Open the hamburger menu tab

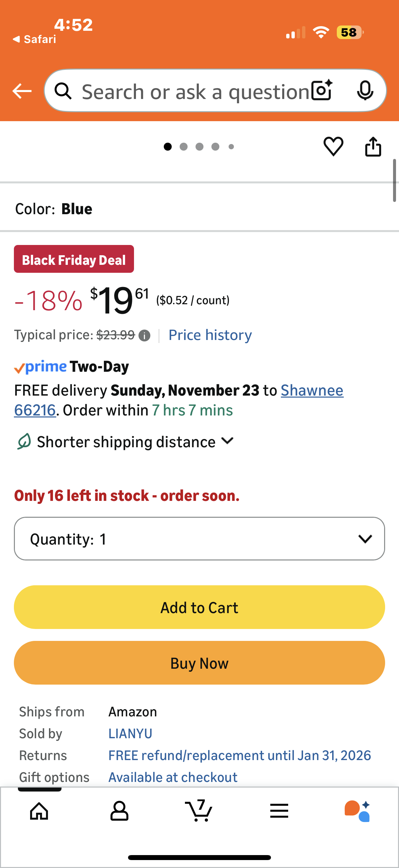pyautogui.click(x=279, y=811)
